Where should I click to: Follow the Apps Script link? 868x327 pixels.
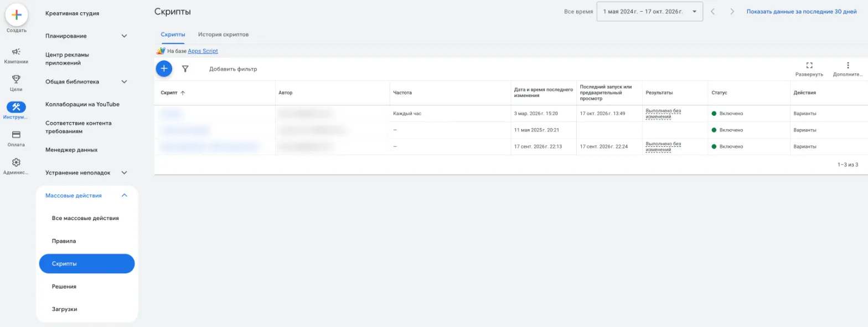[x=203, y=51]
